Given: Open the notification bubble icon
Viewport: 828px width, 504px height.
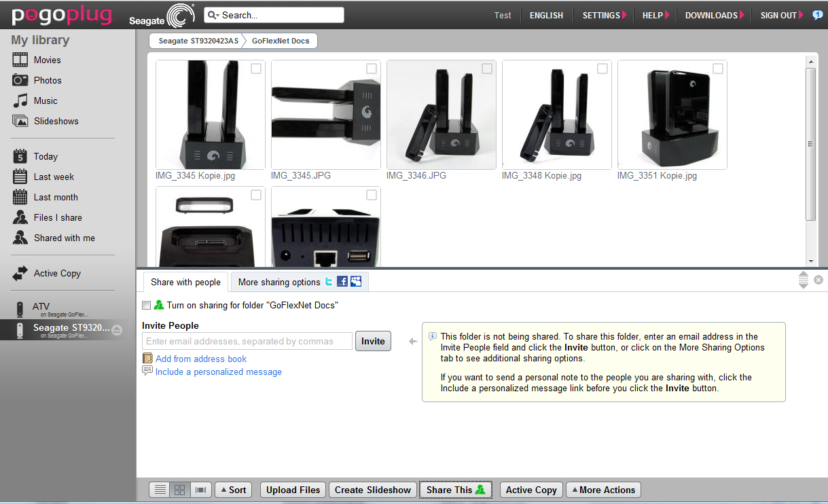Looking at the screenshot, I should point(817,15).
